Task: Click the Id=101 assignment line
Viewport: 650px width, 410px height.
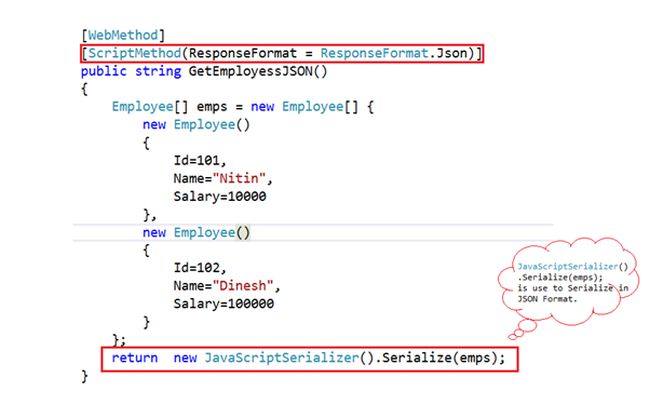Action: (x=200, y=161)
